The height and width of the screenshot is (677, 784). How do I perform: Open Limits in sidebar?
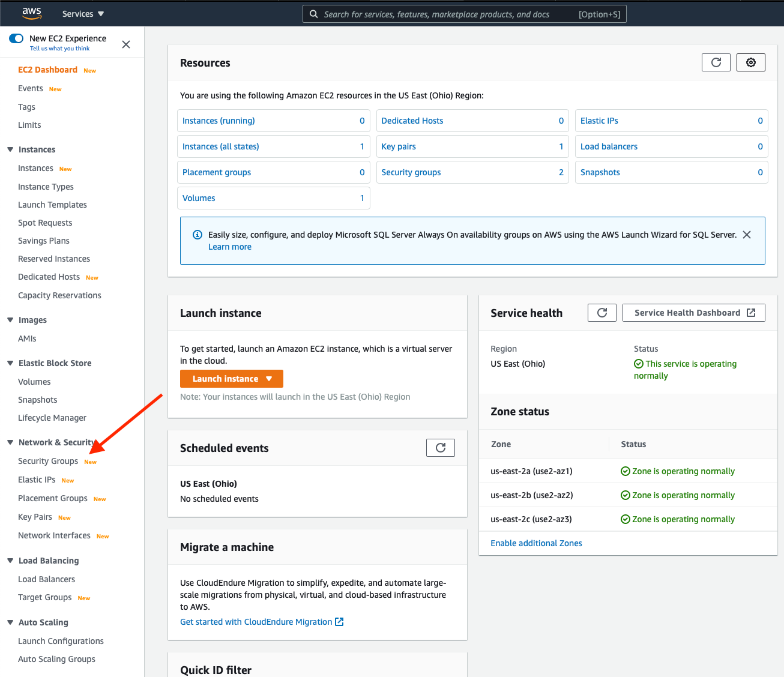click(x=29, y=125)
